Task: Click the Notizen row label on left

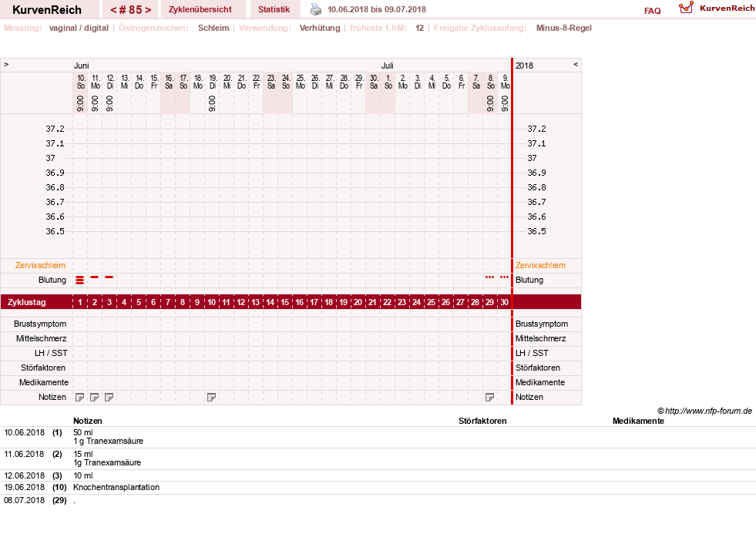Action: click(52, 397)
